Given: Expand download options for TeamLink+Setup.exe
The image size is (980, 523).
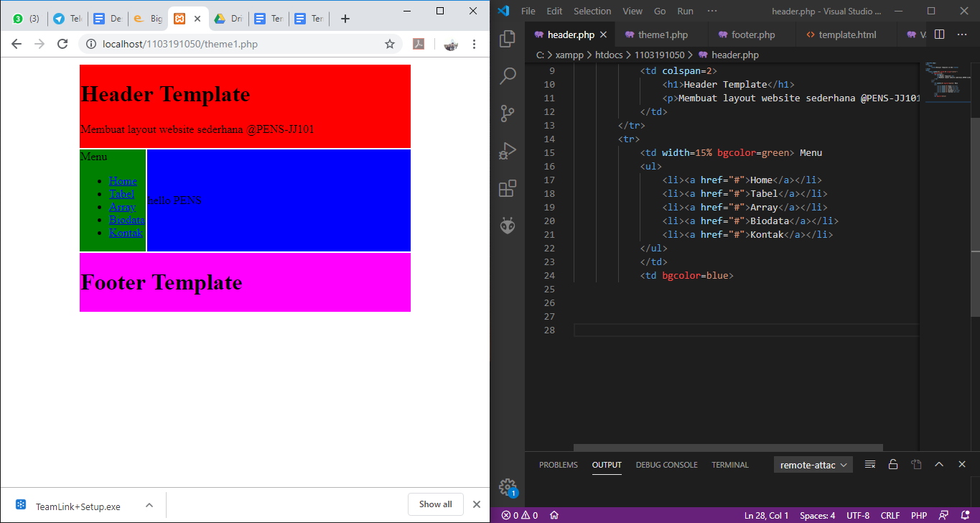Looking at the screenshot, I should 149,505.
